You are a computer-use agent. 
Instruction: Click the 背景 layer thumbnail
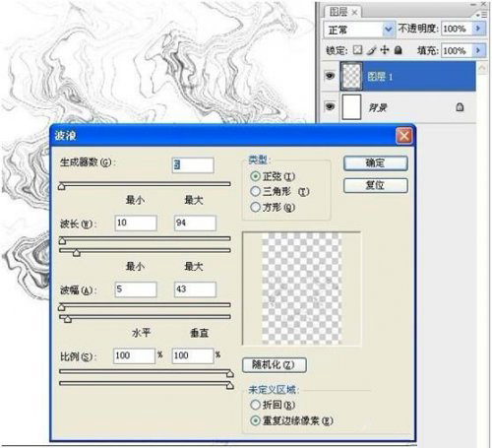coord(351,106)
